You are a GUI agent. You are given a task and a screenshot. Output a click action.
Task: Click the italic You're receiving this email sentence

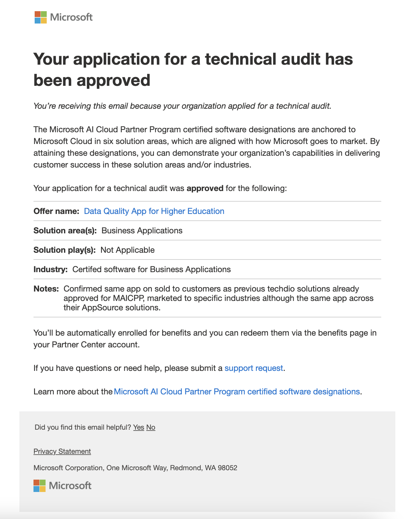182,106
